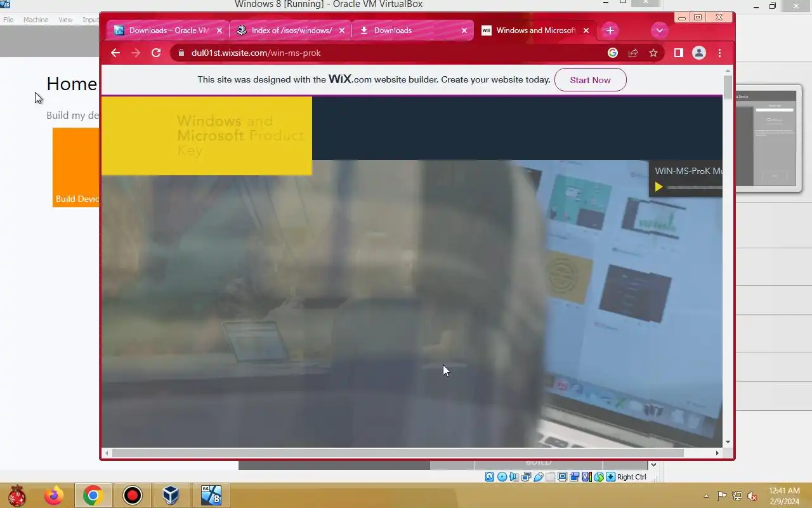Image resolution: width=812 pixels, height=508 pixels.
Task: Bookmark this page with the star icon
Action: tap(653, 53)
